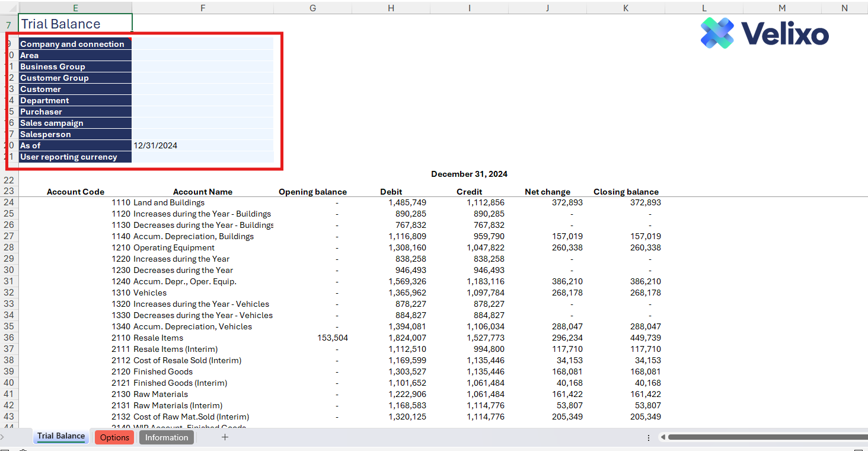The width and height of the screenshot is (868, 451).
Task: Open the Information sheet tab
Action: pos(167,437)
